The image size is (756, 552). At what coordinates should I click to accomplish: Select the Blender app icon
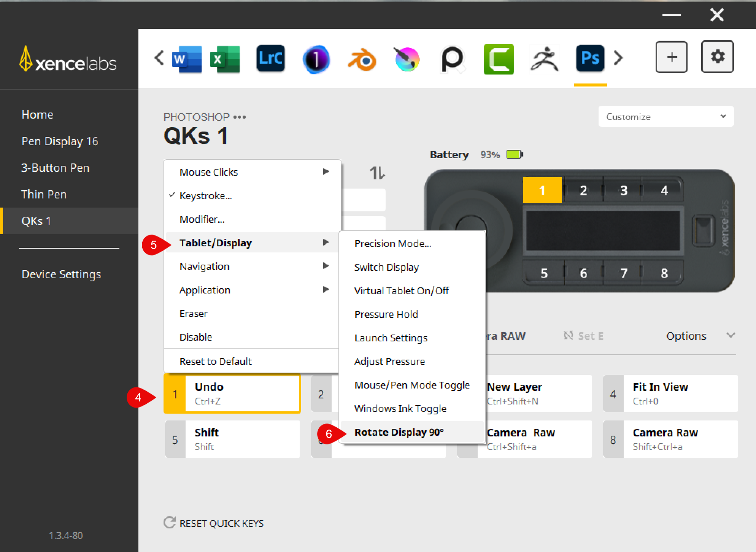point(362,59)
